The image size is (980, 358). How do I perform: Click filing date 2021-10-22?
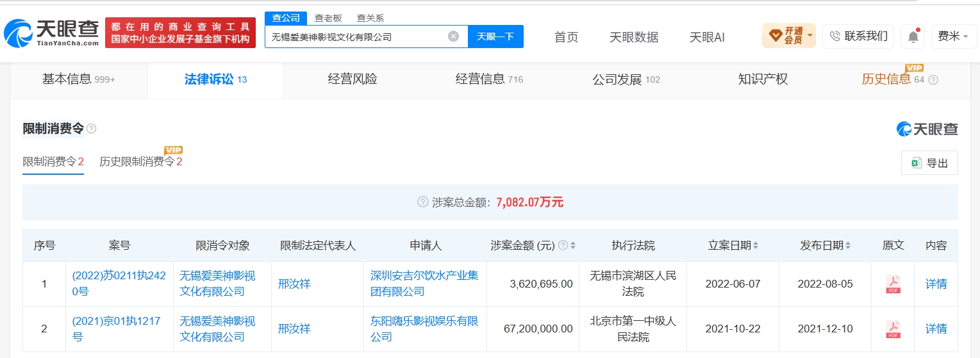[733, 329]
